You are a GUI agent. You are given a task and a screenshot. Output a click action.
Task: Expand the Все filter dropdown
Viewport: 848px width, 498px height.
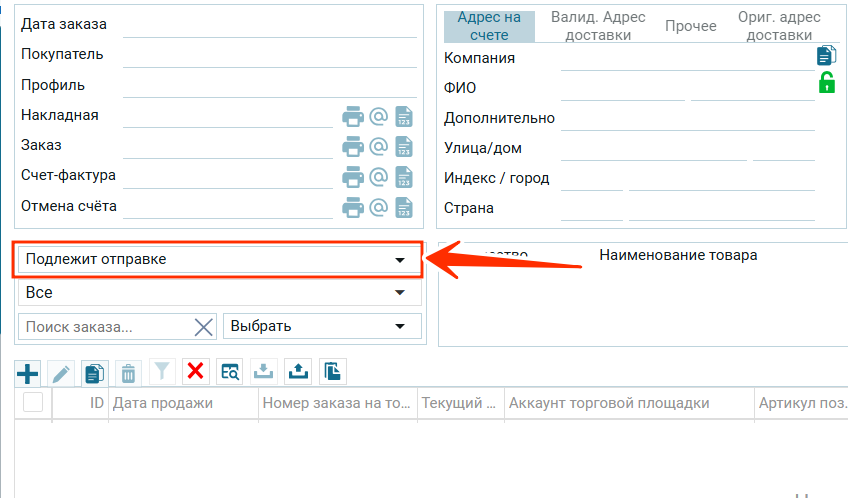tap(217, 293)
